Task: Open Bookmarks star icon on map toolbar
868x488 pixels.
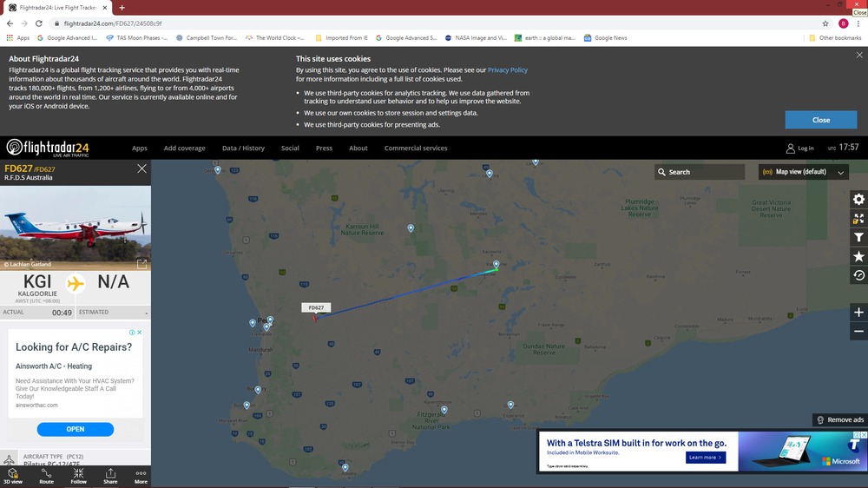Action: [858, 257]
